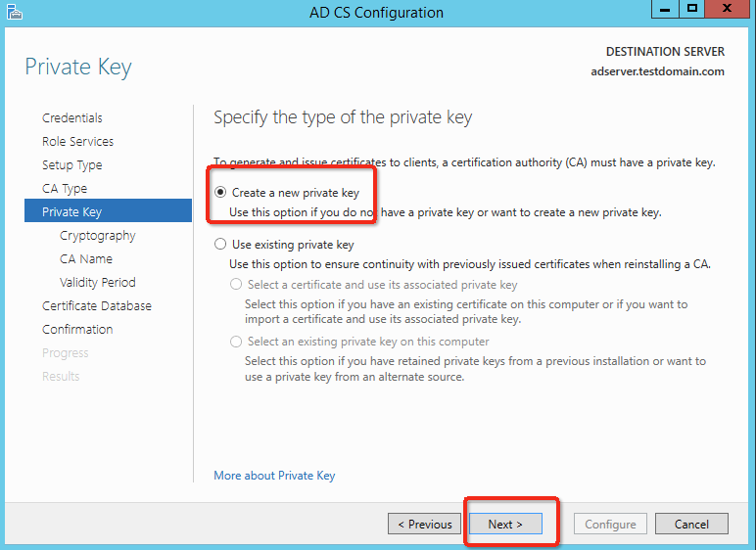Click the Previous button

click(x=424, y=525)
